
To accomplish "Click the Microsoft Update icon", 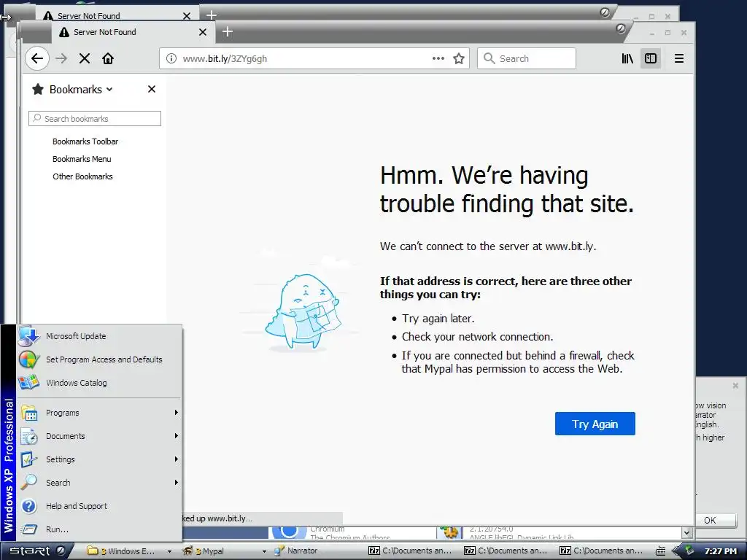I will (29, 336).
